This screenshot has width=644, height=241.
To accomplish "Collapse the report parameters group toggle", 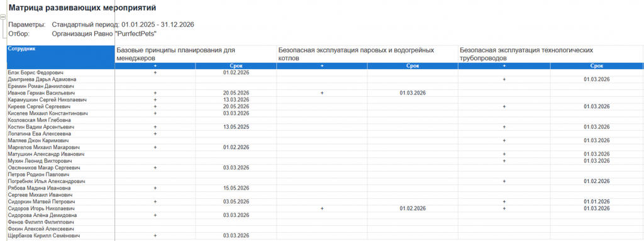I will click(3, 17).
